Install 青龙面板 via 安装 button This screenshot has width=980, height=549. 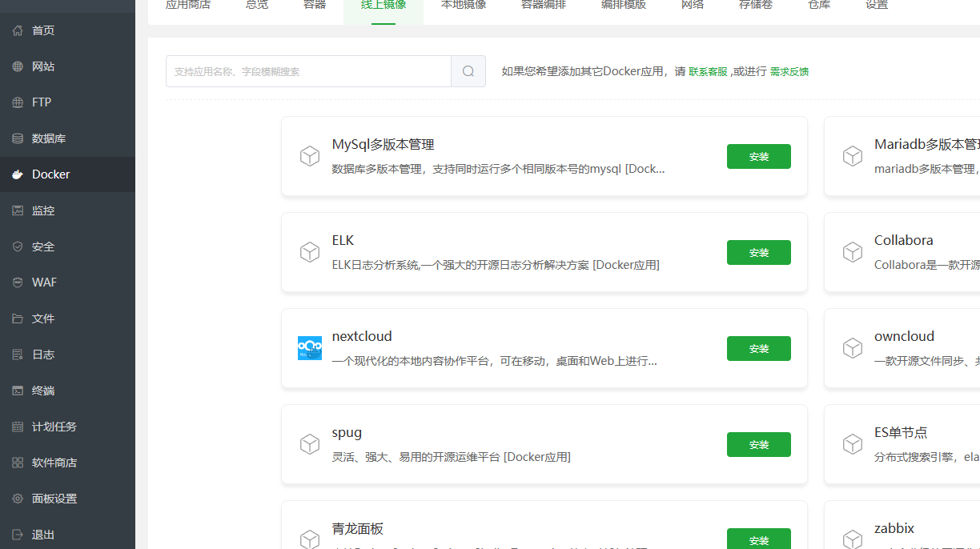coord(759,539)
